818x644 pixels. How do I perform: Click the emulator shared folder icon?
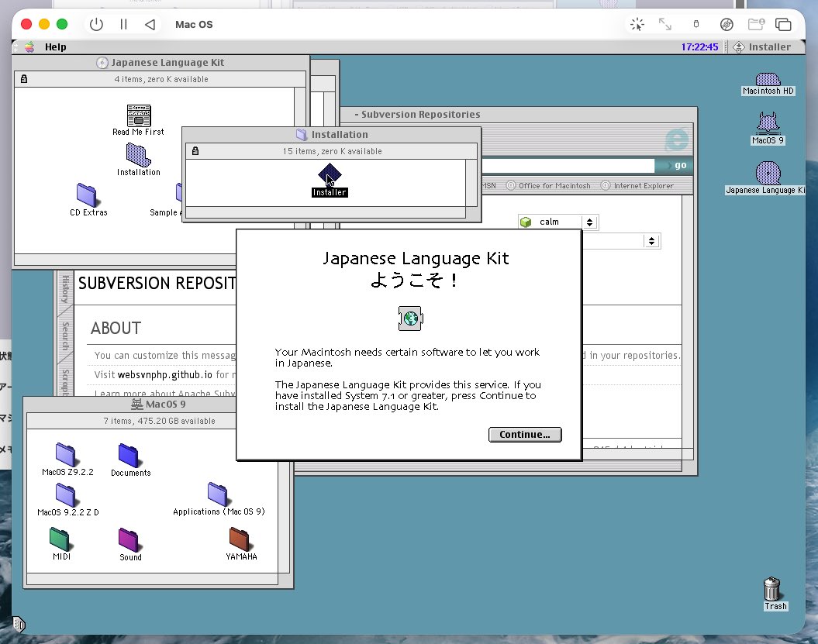tap(756, 24)
